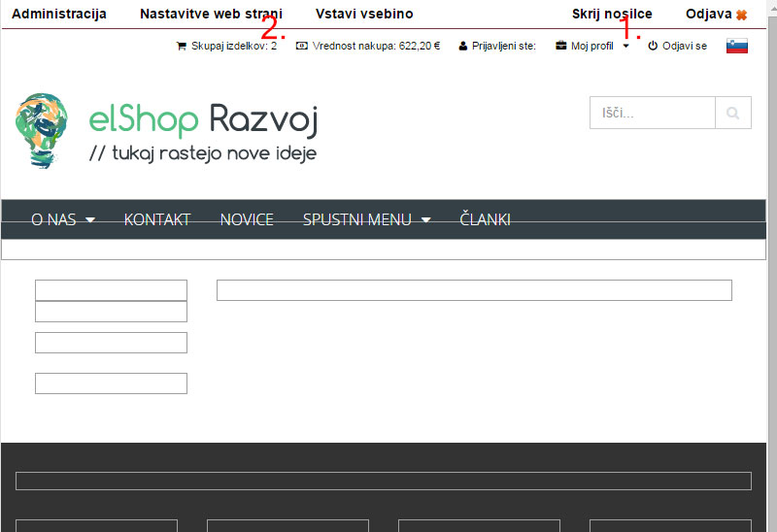Click the money icon by Vrednost nakupa

(302, 46)
